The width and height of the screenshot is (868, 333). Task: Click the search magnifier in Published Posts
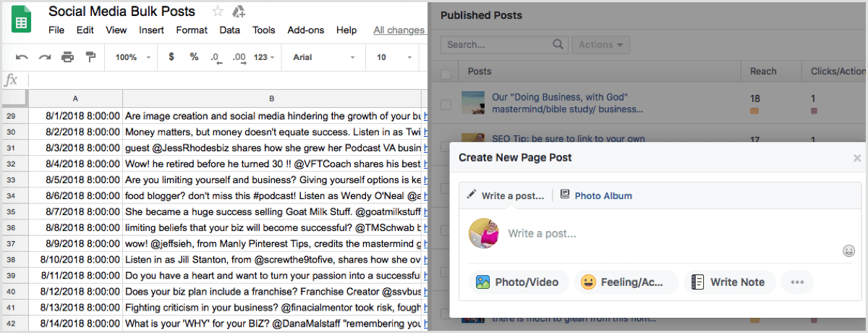(558, 45)
